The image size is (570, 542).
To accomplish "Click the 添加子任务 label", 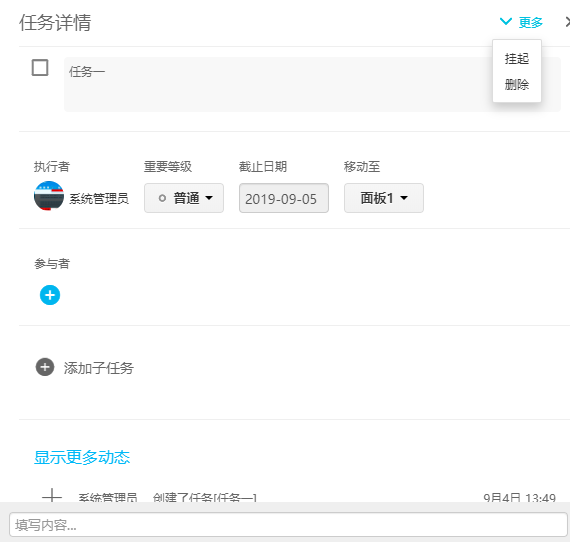I will click(x=99, y=368).
